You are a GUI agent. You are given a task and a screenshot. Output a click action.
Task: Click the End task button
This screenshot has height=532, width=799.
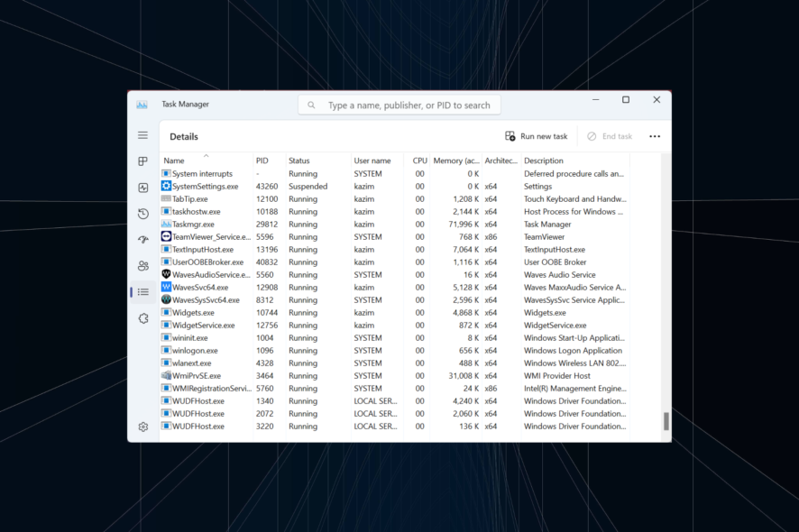[611, 135]
